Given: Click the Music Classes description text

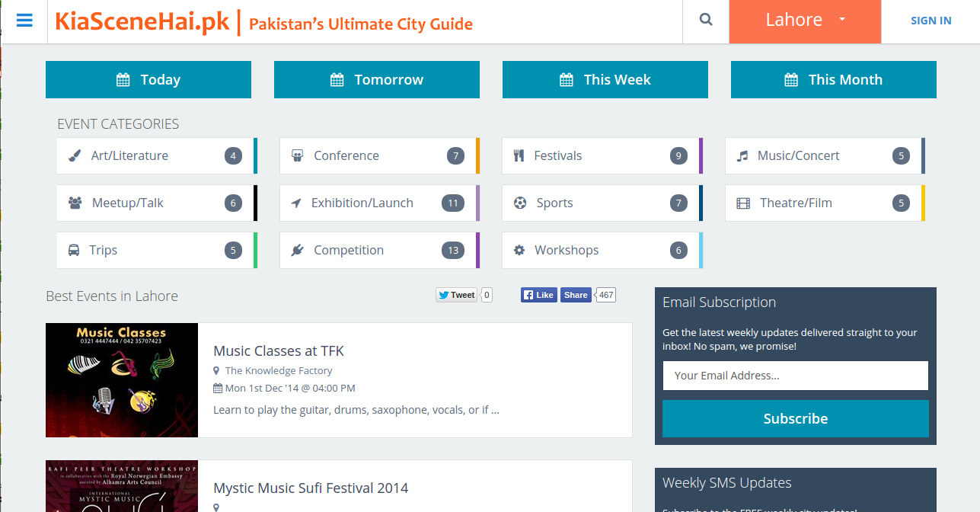Looking at the screenshot, I should [x=356, y=410].
